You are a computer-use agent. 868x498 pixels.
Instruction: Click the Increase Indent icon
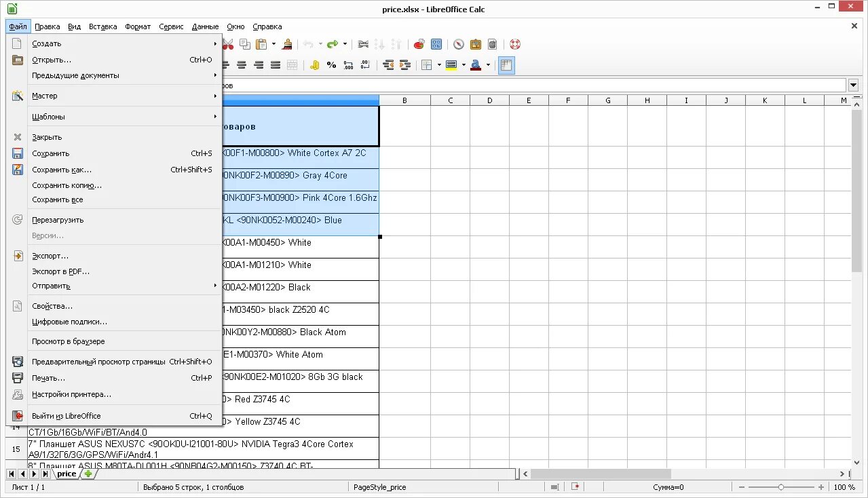coord(405,65)
